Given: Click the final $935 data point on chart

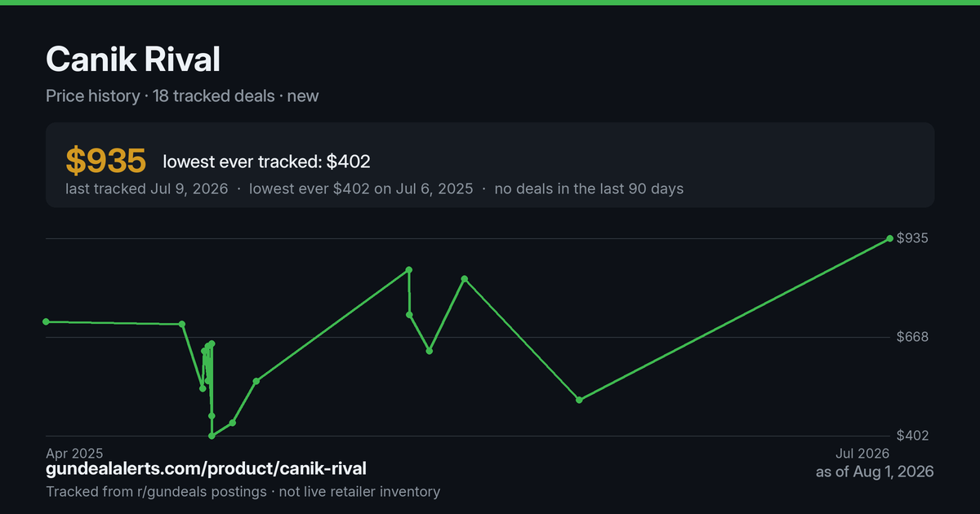Looking at the screenshot, I should [889, 238].
